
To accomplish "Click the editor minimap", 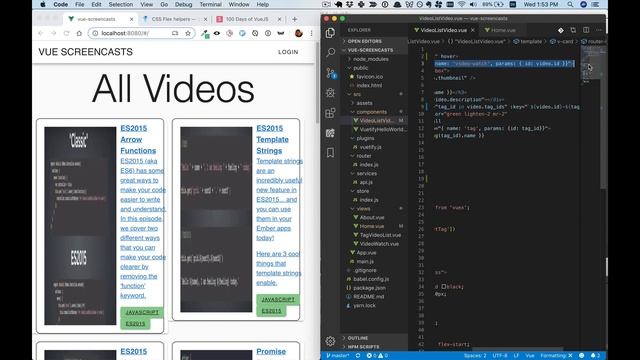I will coord(590,65).
